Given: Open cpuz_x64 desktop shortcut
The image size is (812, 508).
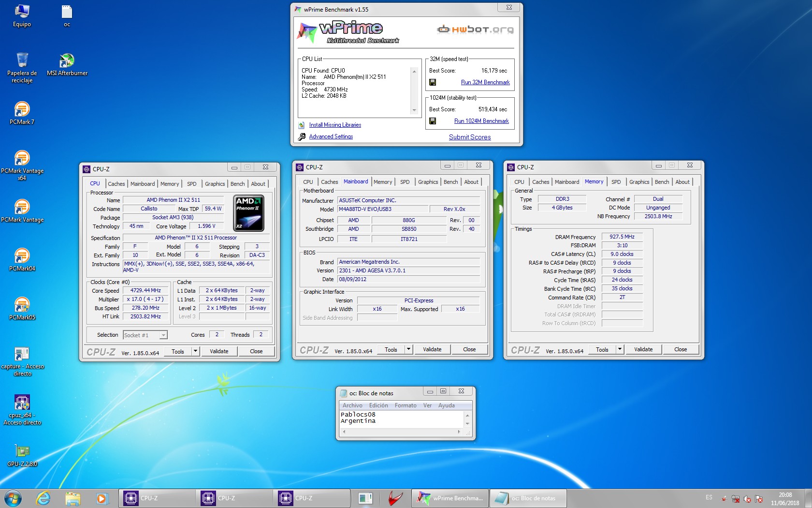Looking at the screenshot, I should point(22,410).
